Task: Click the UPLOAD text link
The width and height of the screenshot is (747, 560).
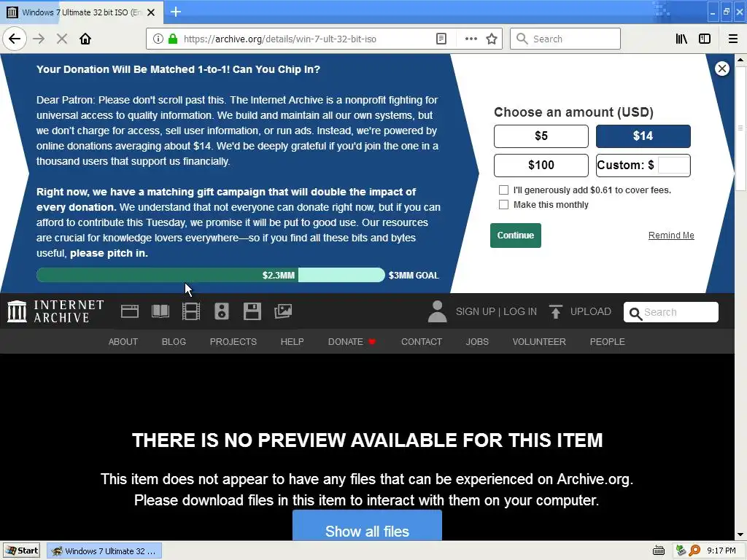Action: pos(591,311)
